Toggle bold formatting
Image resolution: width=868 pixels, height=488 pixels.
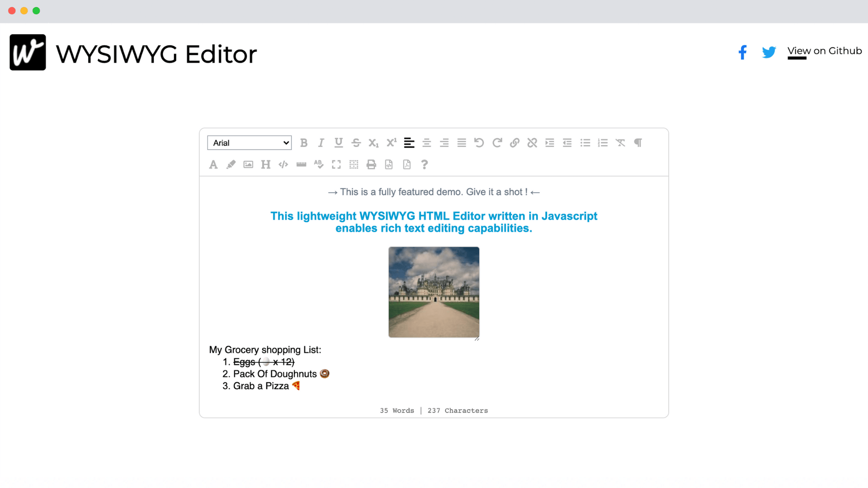(304, 143)
